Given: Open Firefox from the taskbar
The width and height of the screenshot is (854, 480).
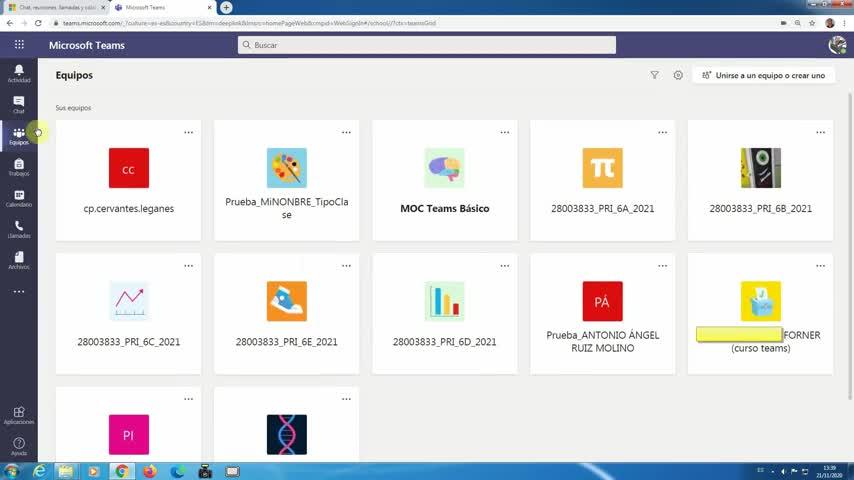Looking at the screenshot, I should point(149,471).
